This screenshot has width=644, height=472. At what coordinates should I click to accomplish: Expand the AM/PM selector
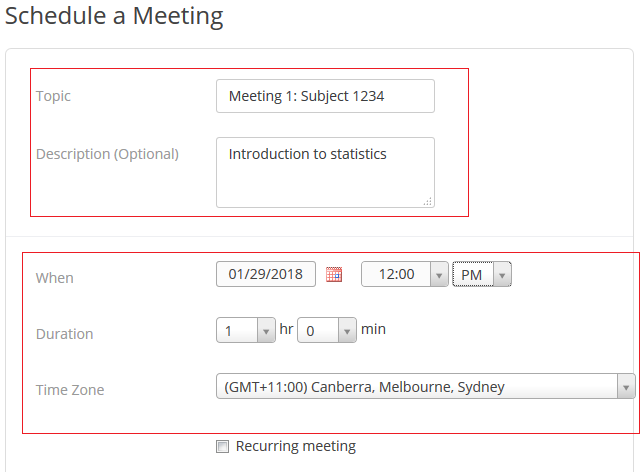pyautogui.click(x=482, y=274)
